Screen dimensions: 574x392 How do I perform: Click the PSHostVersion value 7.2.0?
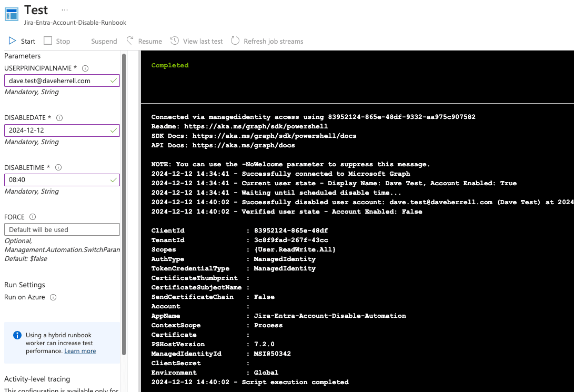point(264,344)
